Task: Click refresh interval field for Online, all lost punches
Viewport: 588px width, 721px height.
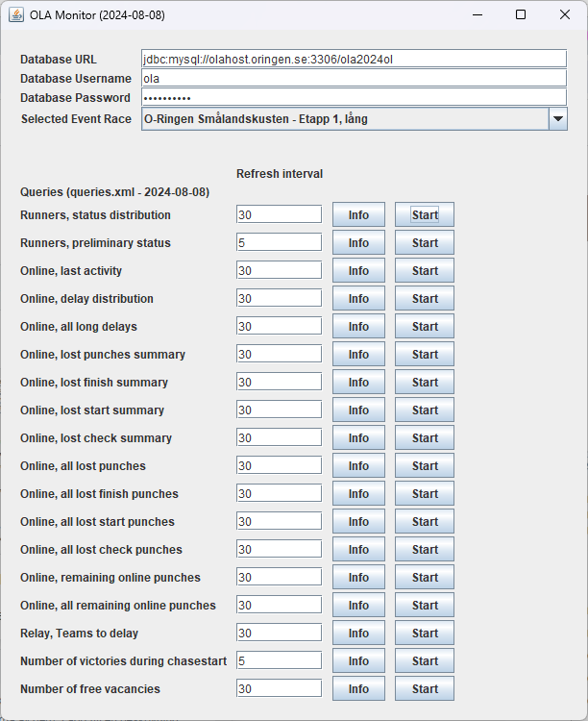Action: click(279, 466)
